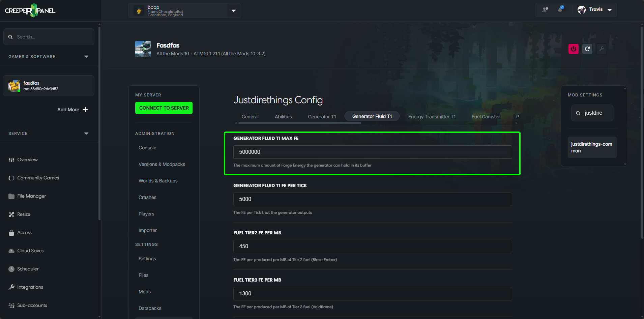Click the sidebar Search box
644x319 pixels.
pyautogui.click(x=49, y=37)
